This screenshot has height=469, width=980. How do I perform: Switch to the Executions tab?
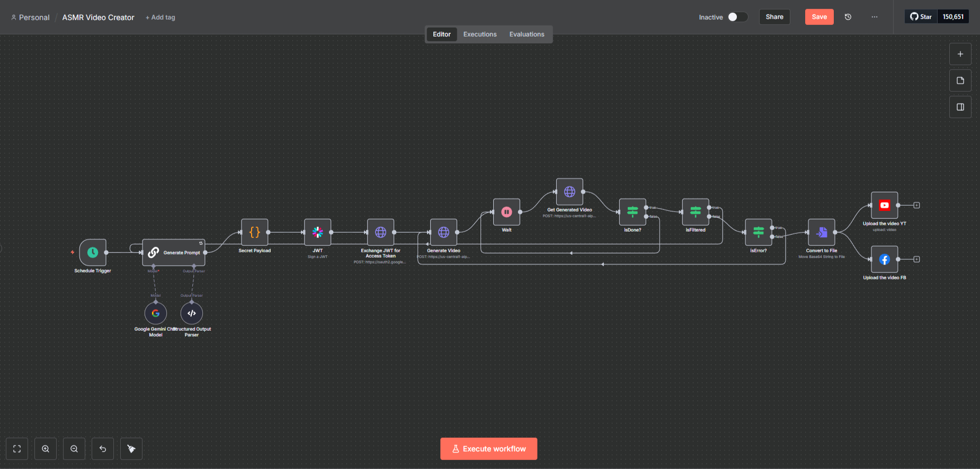[x=480, y=34]
